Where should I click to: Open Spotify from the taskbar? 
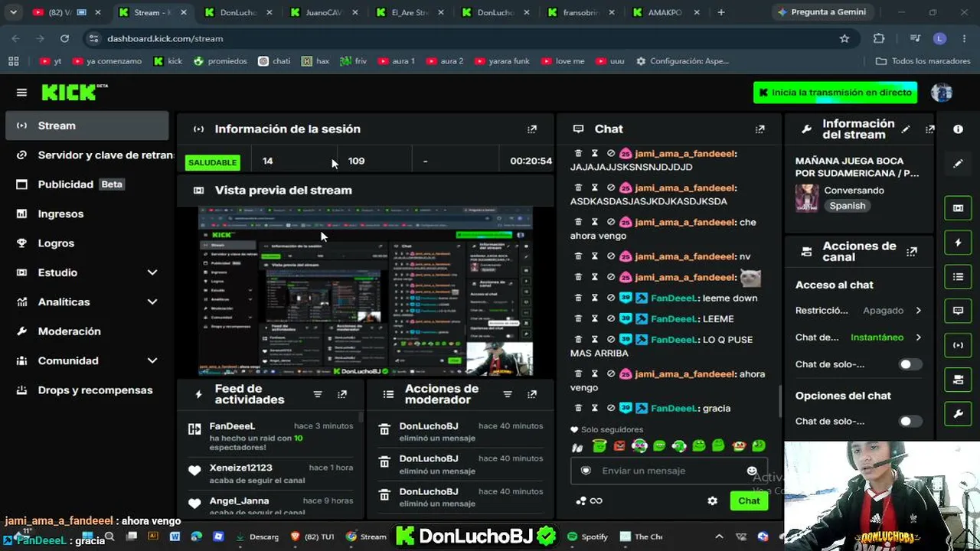pyautogui.click(x=587, y=536)
